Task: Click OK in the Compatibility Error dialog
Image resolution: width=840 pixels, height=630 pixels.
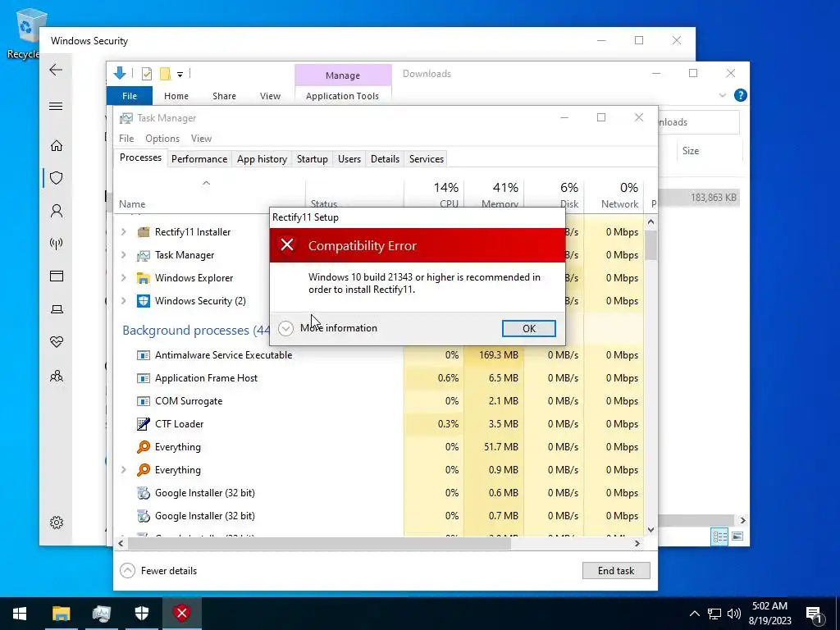Action: (529, 328)
